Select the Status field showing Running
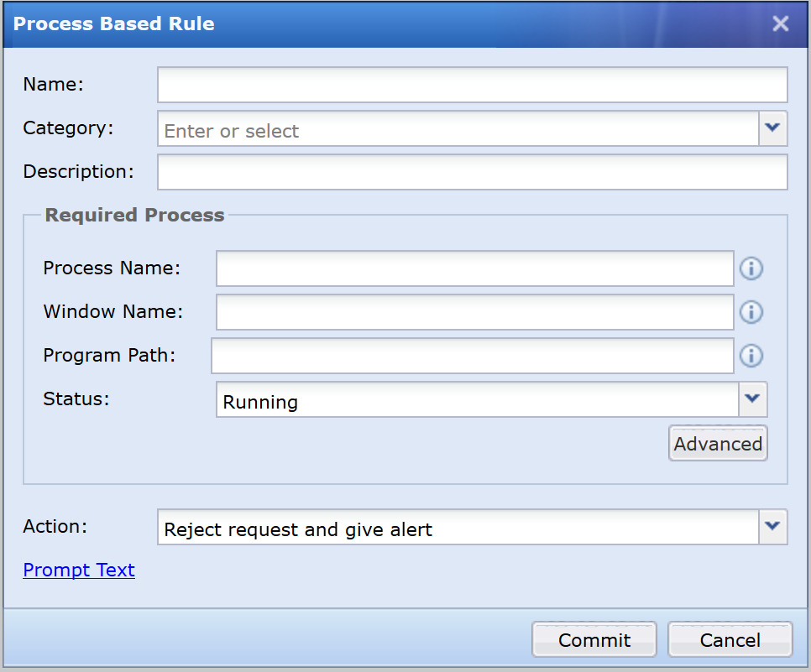The image size is (811, 672). click(x=478, y=399)
